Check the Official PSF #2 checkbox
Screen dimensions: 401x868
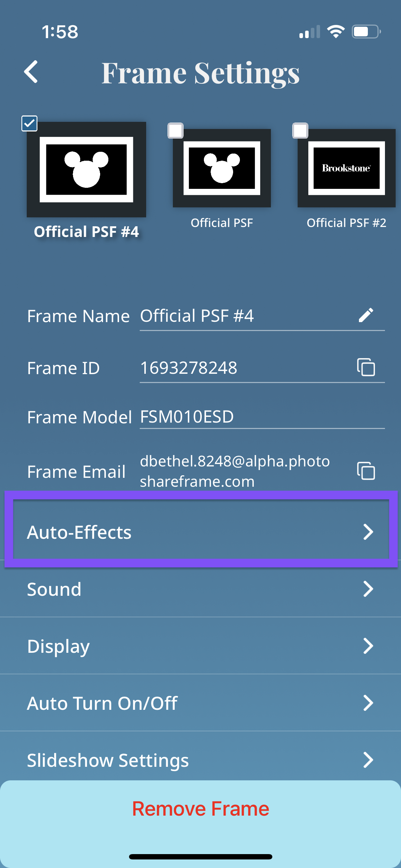[300, 131]
